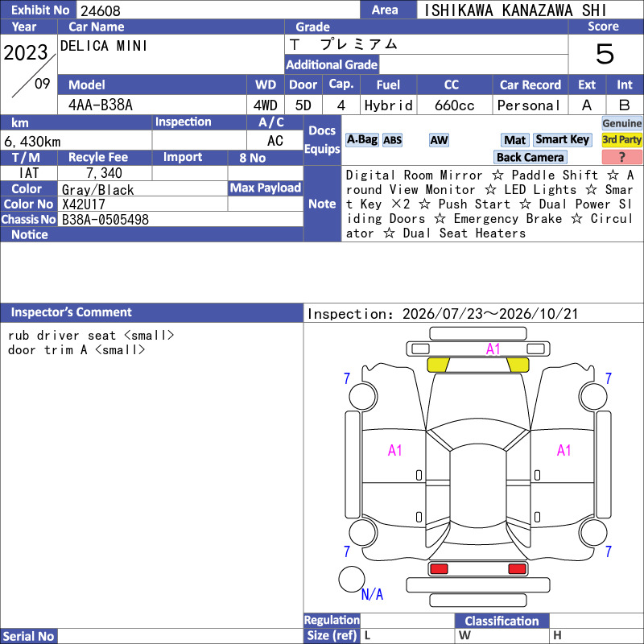
Task: Click the car name DELICA MINI
Action: tap(104, 46)
